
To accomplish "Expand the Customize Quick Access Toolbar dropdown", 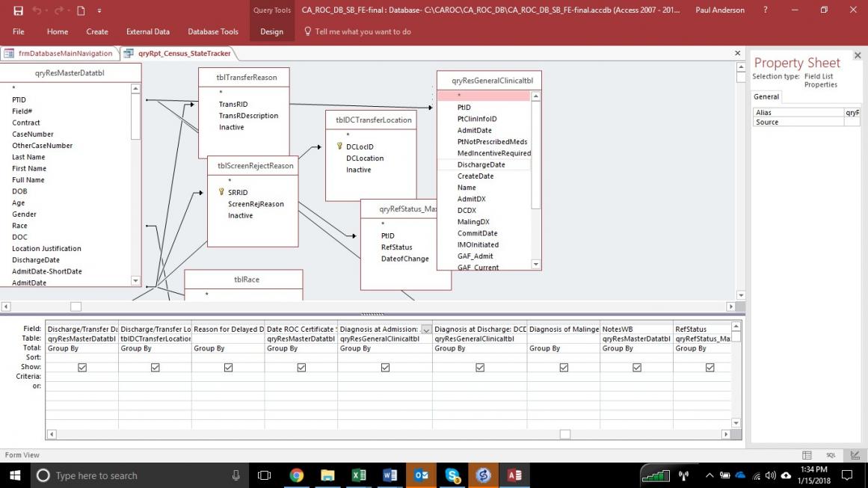I will 99,10.
